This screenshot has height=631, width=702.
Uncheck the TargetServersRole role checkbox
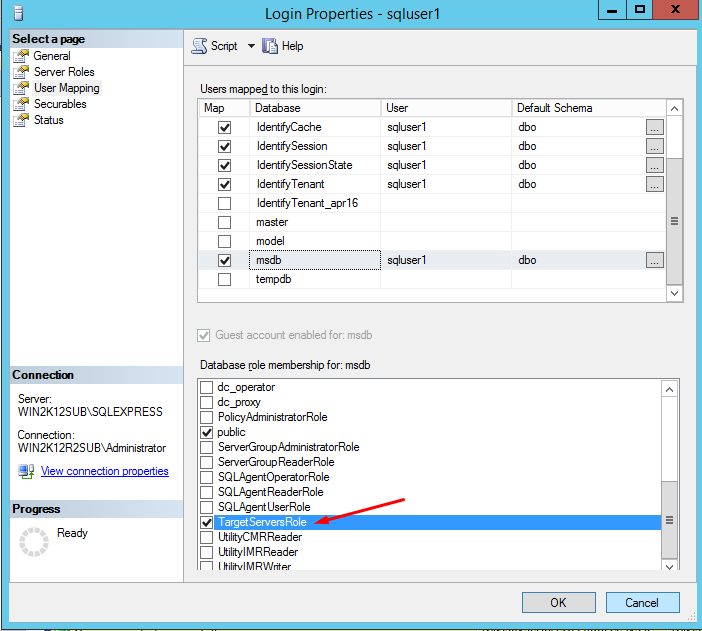[x=207, y=522]
